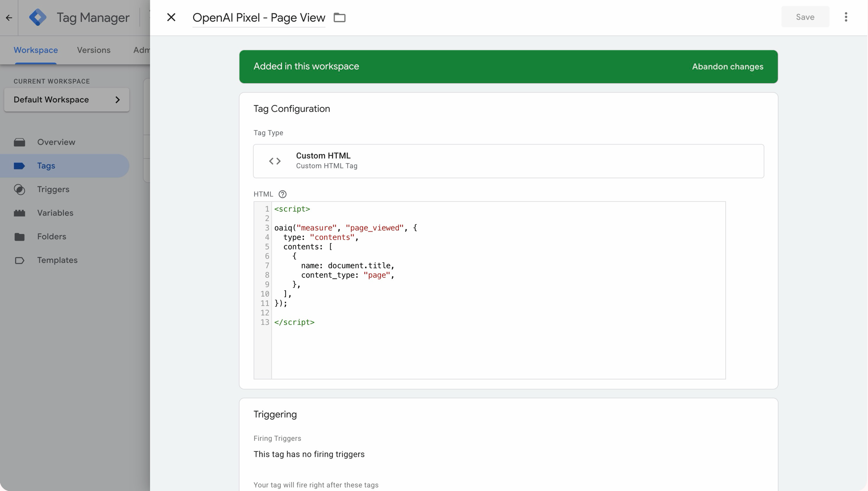Click 'Added in this workspace' banner text
868x491 pixels.
coord(306,66)
